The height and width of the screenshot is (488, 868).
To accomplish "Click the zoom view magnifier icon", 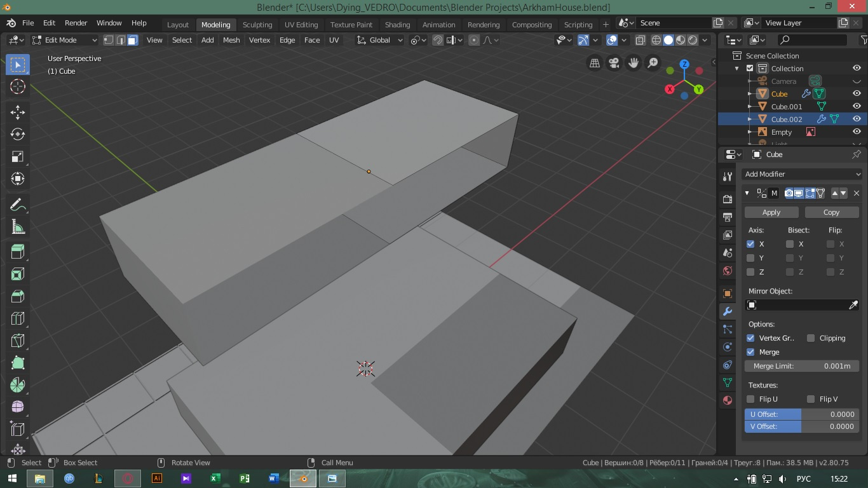I will point(653,63).
